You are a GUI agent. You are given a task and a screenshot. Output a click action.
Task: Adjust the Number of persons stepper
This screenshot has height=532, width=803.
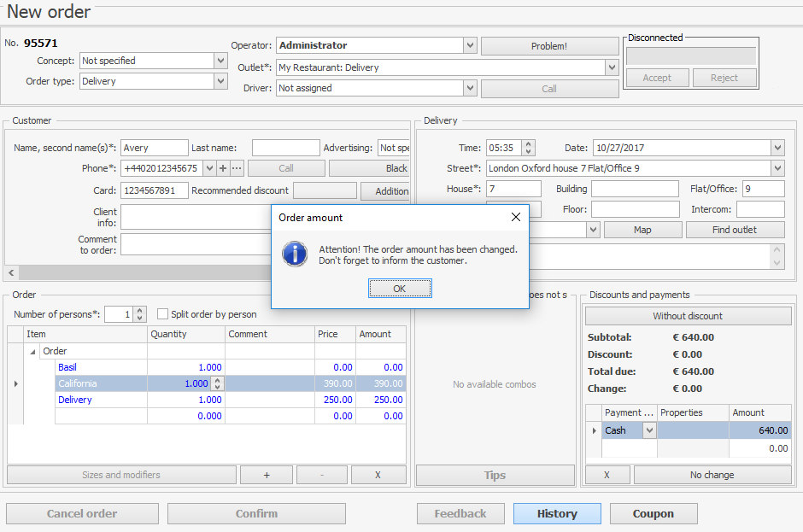(140, 314)
